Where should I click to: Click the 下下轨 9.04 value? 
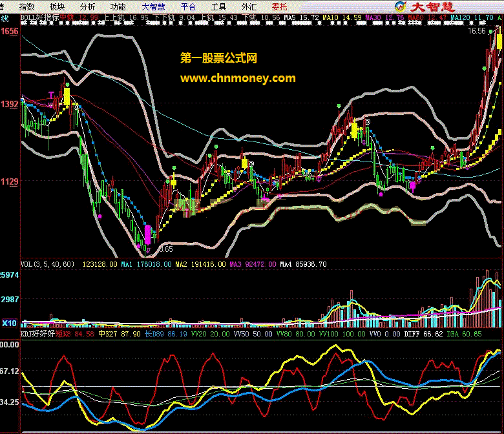tap(173, 17)
